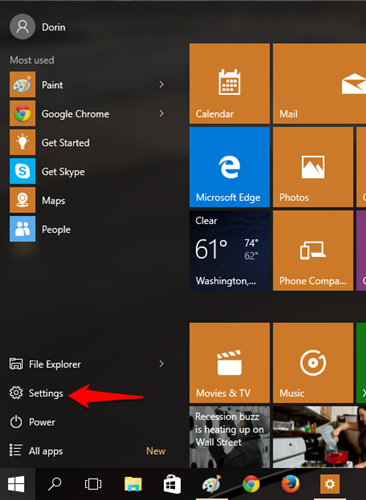This screenshot has height=500, width=366.
Task: Open the Power options menu
Action: click(x=32, y=422)
